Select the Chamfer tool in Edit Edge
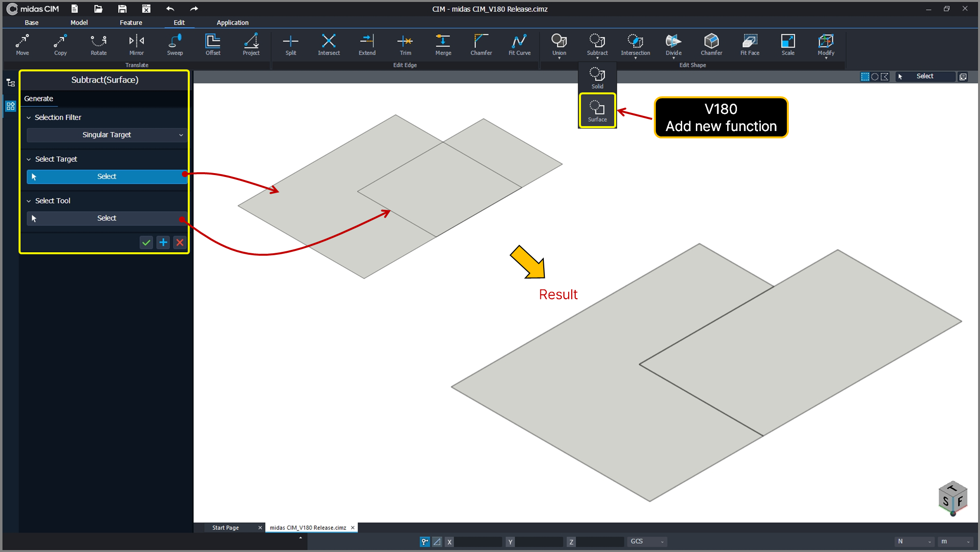Screen dimensions: 980x552 [481, 44]
